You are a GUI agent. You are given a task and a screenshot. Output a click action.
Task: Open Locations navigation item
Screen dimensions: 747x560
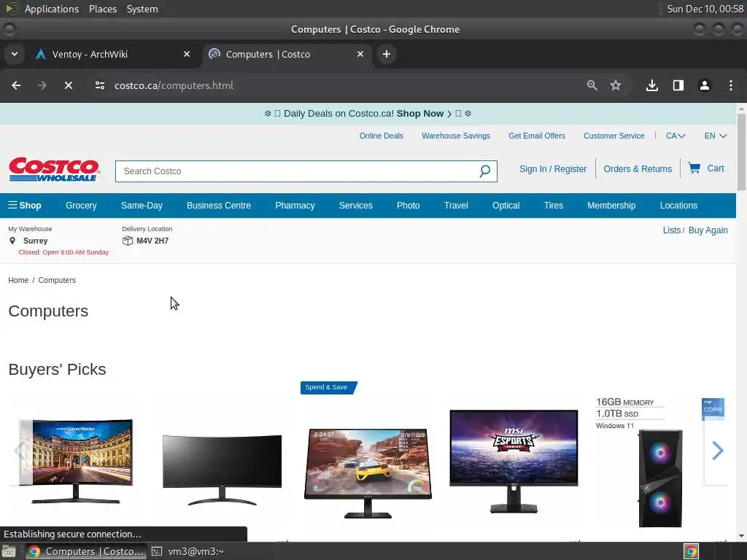tap(678, 206)
